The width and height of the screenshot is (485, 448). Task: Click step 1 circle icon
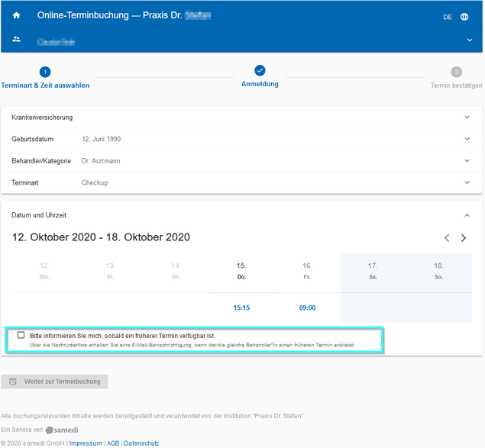(45, 73)
